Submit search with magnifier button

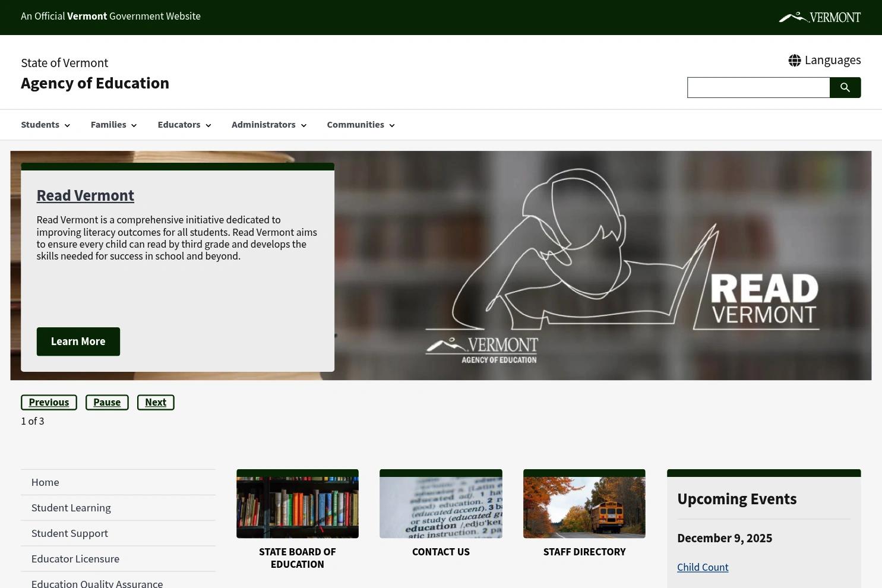[x=845, y=87]
